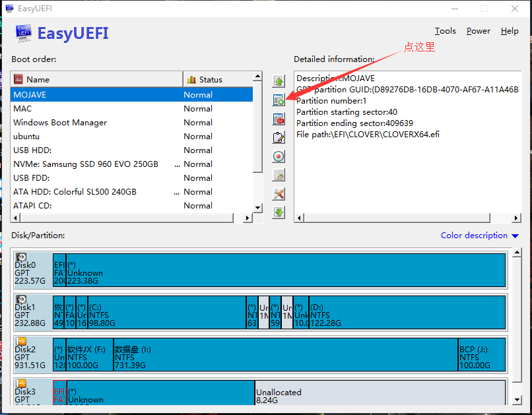The height and width of the screenshot is (415, 532).
Task: Move selected boot entry down with green arrow
Action: pos(279,212)
